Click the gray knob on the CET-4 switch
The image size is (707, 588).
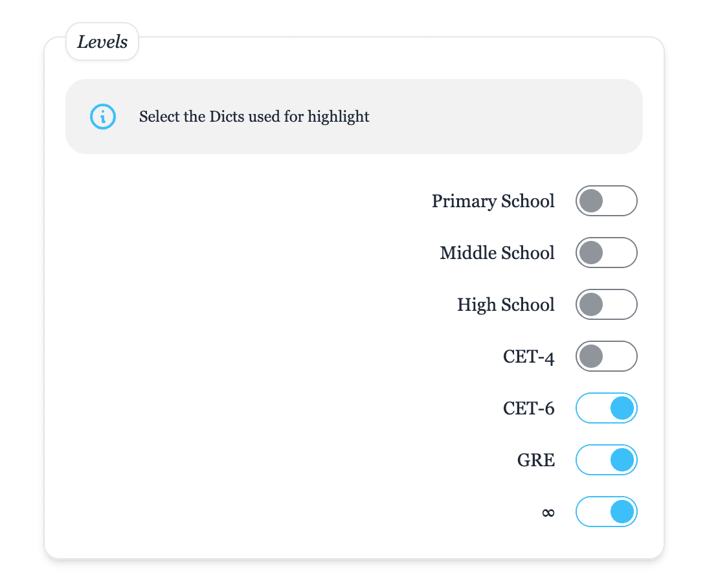click(x=591, y=356)
